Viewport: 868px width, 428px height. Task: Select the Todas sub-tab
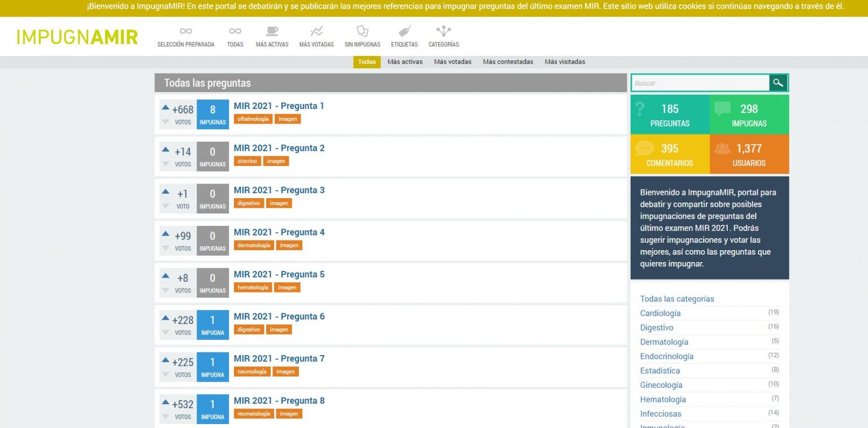(x=367, y=62)
